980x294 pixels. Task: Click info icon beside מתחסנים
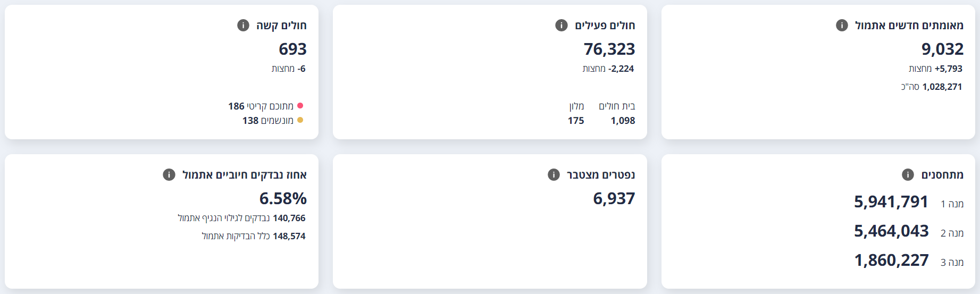point(908,175)
